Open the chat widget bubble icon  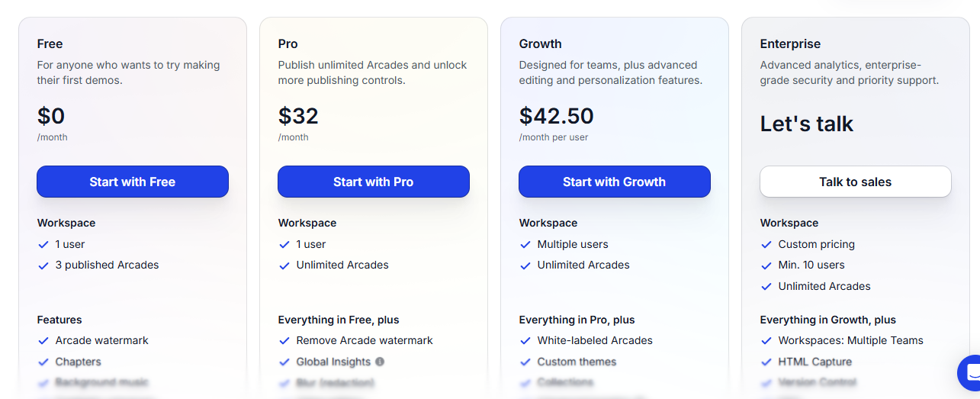click(972, 373)
